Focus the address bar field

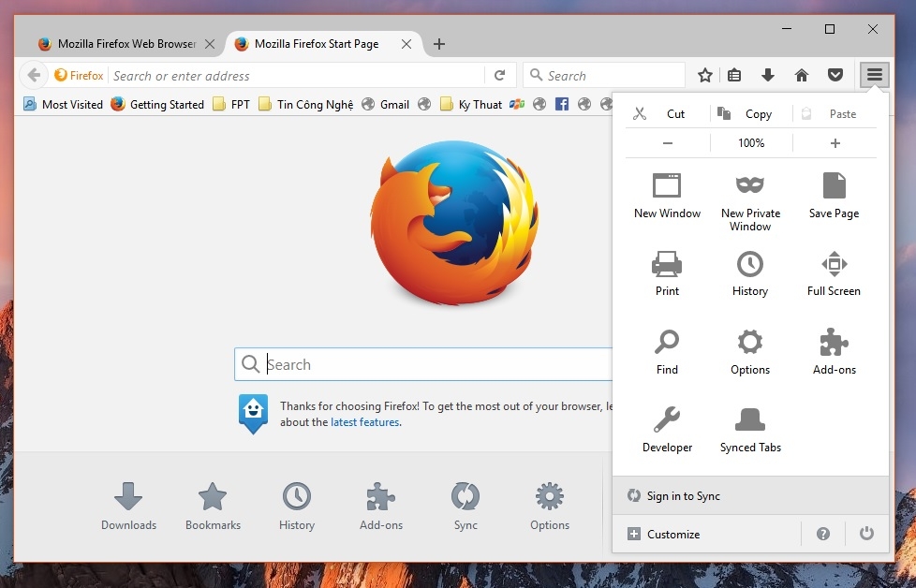[x=297, y=75]
